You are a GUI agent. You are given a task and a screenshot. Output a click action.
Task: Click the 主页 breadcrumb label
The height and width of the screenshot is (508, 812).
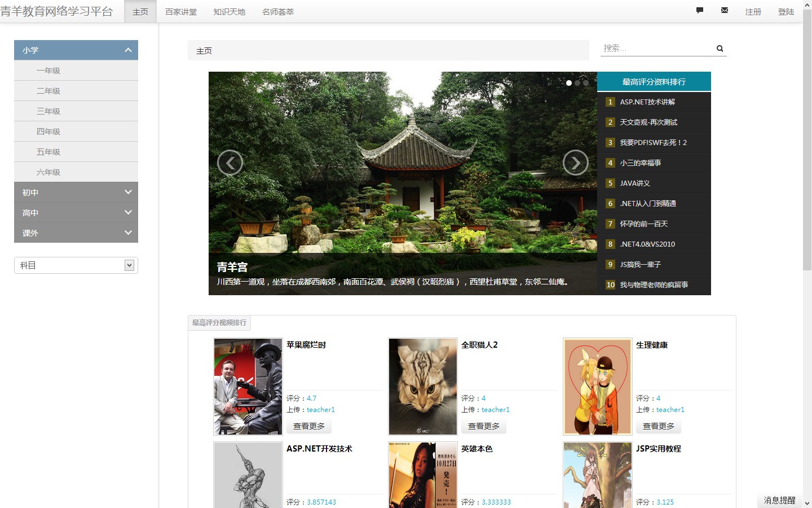pos(204,51)
